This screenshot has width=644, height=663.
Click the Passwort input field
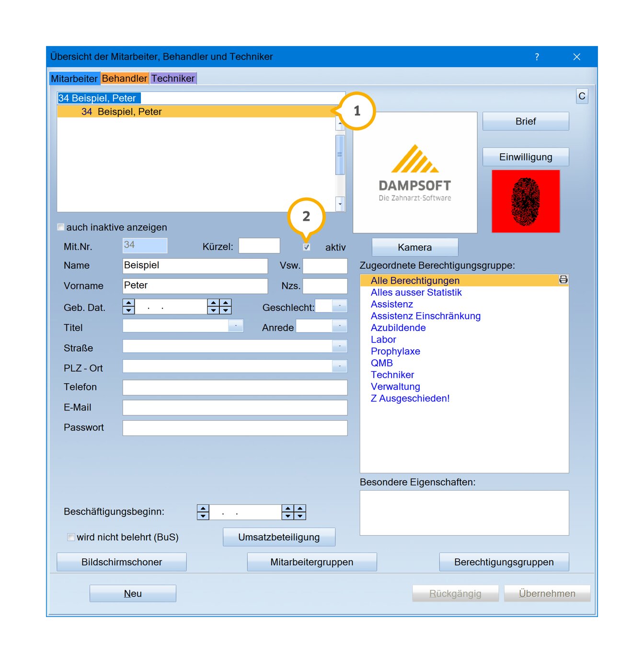pyautogui.click(x=235, y=428)
